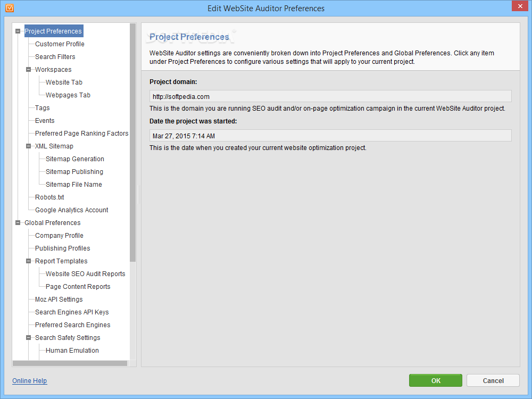Select Global Preferences in the tree
The image size is (532, 399).
coord(53,223)
